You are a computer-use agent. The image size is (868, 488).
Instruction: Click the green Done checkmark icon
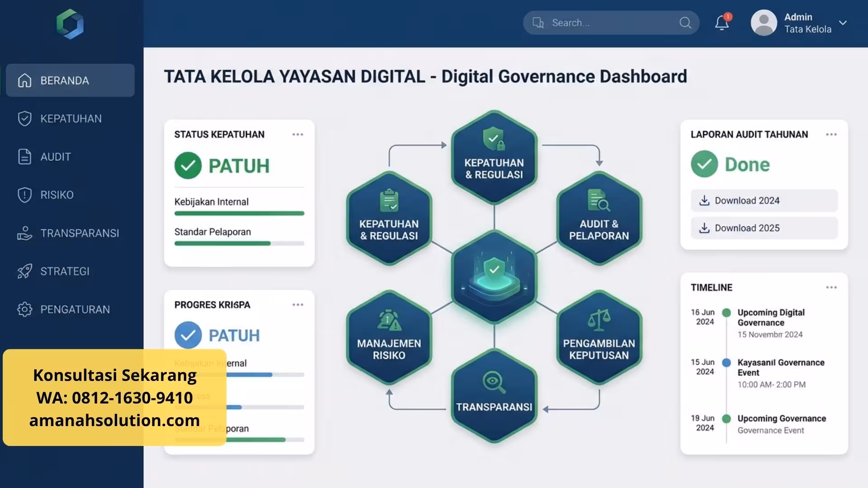(704, 164)
